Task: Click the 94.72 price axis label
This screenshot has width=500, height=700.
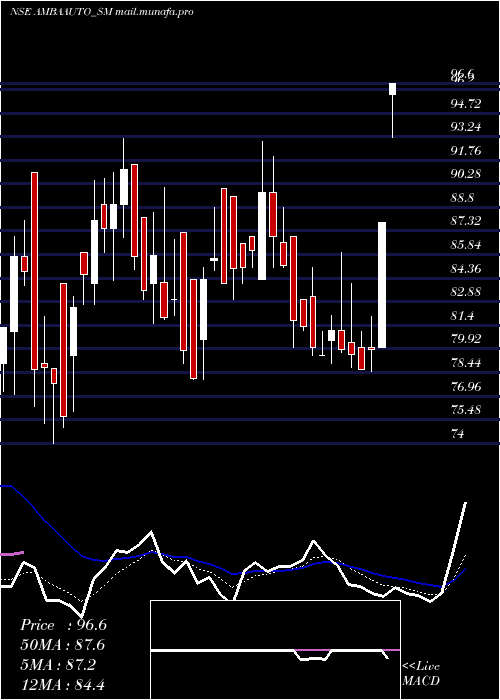Action: click(x=466, y=104)
